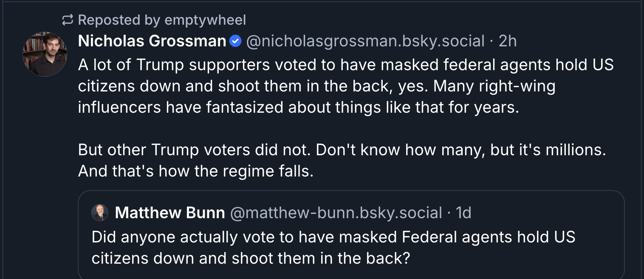The image size is (644, 279).
Task: Click the blue verified checkmark badge
Action: (236, 41)
